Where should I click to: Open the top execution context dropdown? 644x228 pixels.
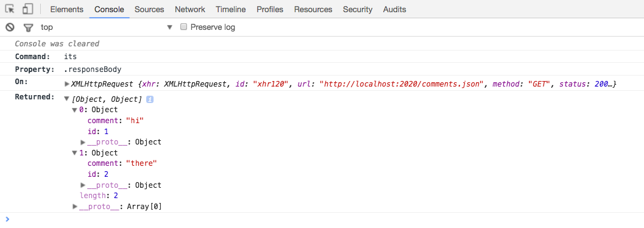click(x=107, y=27)
